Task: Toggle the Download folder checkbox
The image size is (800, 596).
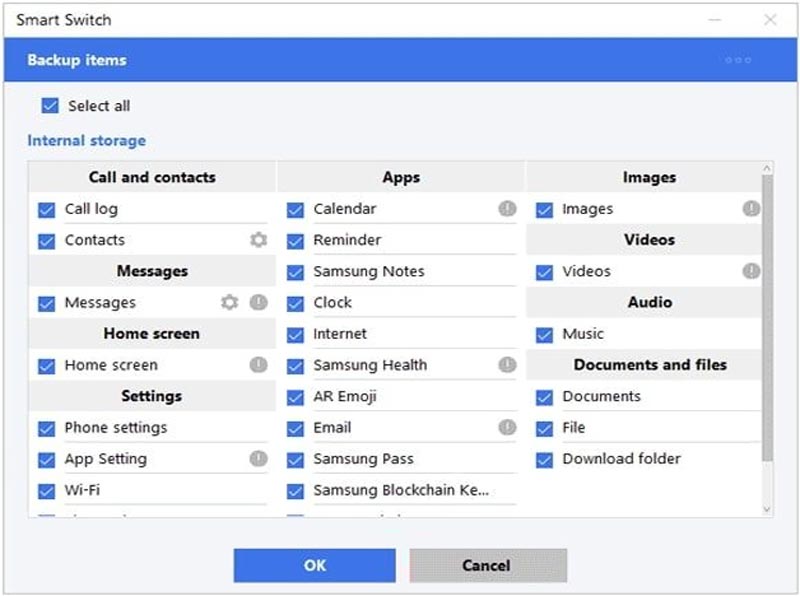Action: click(x=545, y=458)
